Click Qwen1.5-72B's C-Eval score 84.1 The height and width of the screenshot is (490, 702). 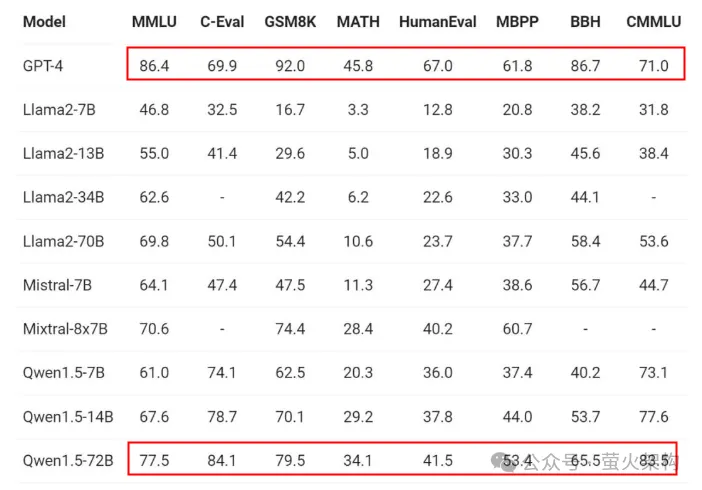[x=222, y=461]
